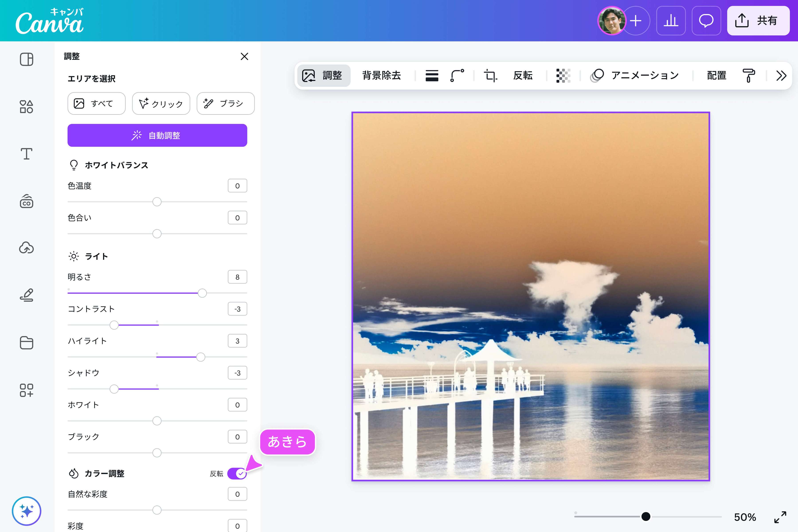The width and height of the screenshot is (798, 532).
Task: Open the Brand kit sidebar icon
Action: [x=26, y=201]
